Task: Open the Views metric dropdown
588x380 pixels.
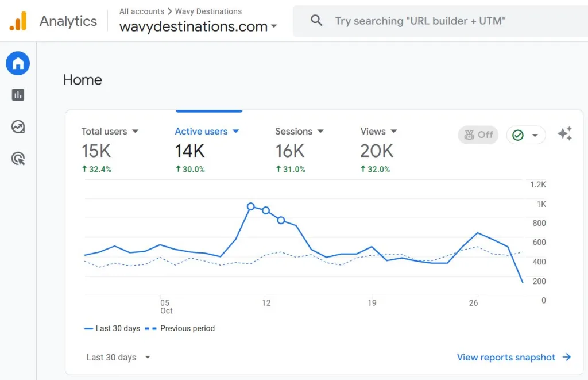Action: (x=394, y=131)
